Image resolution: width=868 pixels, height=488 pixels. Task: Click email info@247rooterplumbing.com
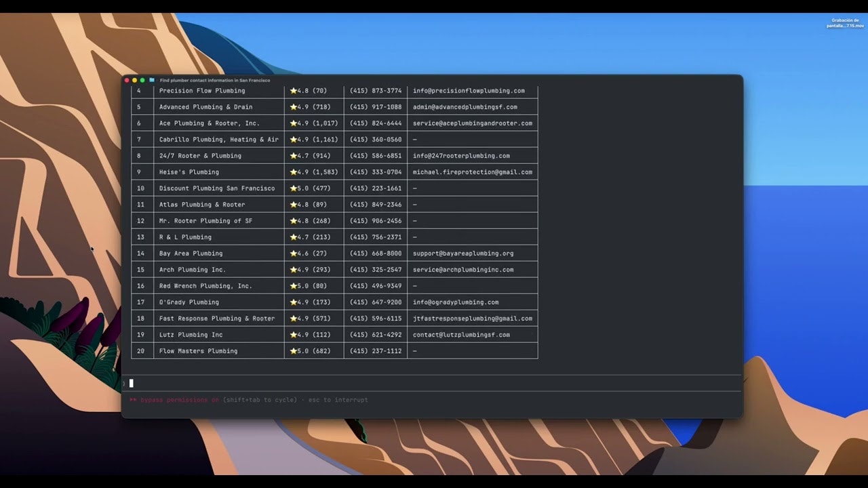coord(461,156)
